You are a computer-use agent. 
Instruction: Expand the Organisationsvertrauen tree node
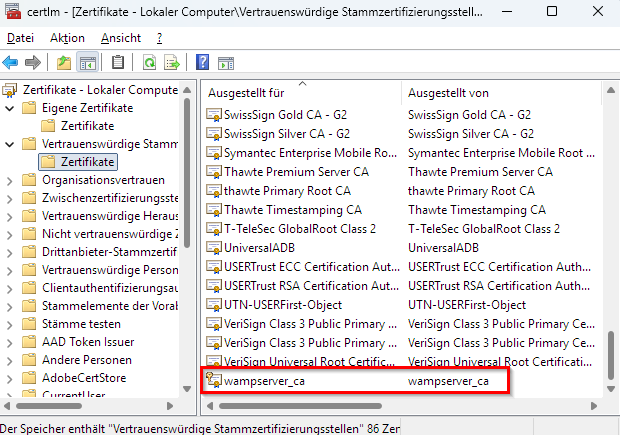pyautogui.click(x=9, y=180)
